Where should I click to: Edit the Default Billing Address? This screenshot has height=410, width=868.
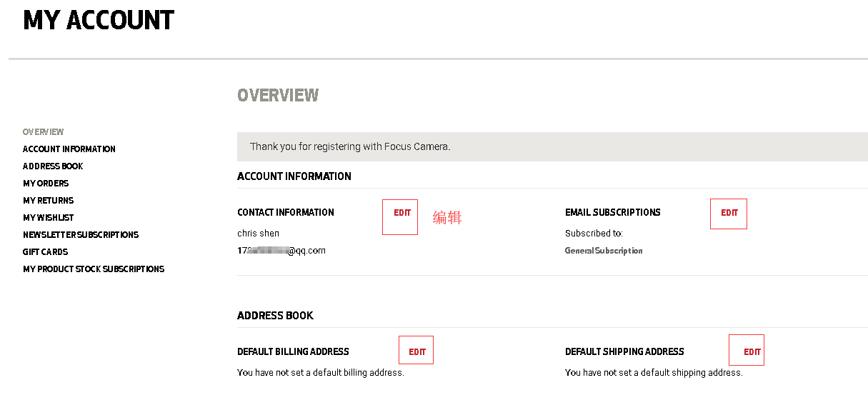(417, 352)
